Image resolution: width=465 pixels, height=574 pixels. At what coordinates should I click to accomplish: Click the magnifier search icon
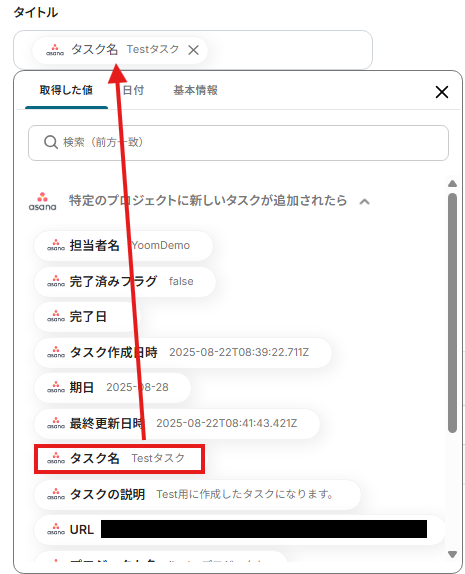pyautogui.click(x=51, y=142)
